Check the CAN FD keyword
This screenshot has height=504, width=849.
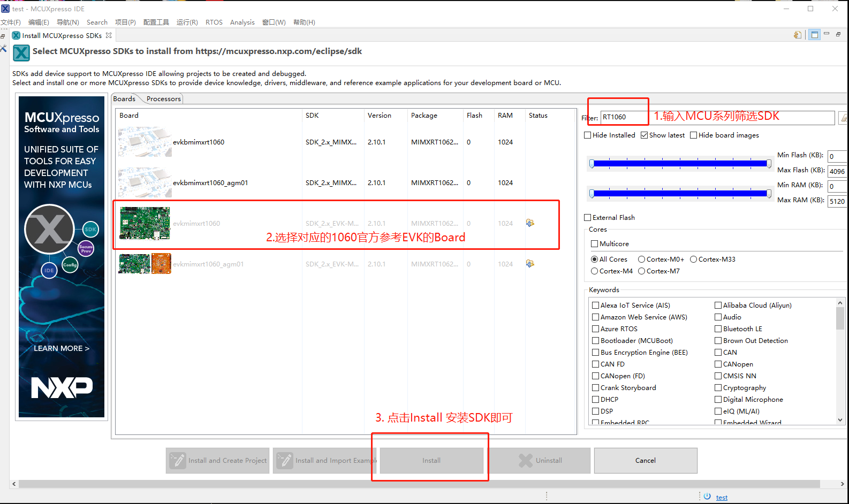click(x=596, y=364)
